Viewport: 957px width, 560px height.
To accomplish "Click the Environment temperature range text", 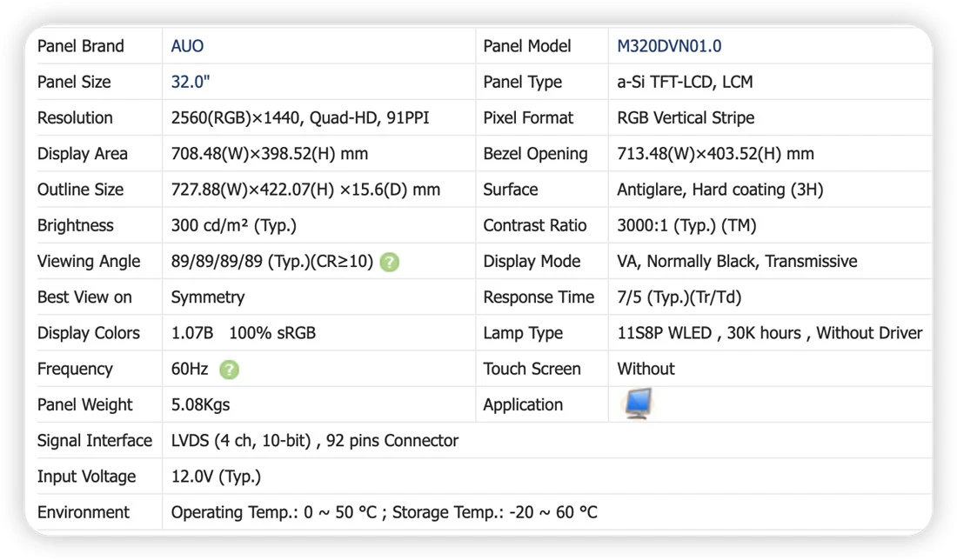I will tap(384, 512).
